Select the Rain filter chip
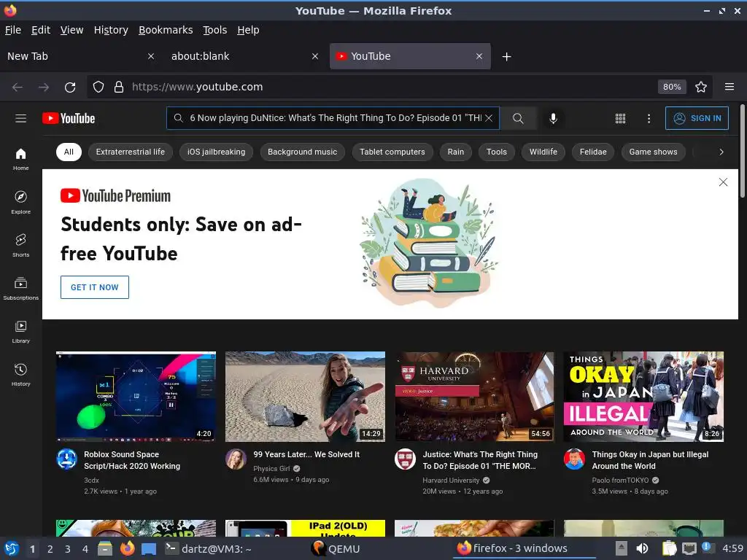Image resolution: width=747 pixels, height=560 pixels. tap(455, 152)
